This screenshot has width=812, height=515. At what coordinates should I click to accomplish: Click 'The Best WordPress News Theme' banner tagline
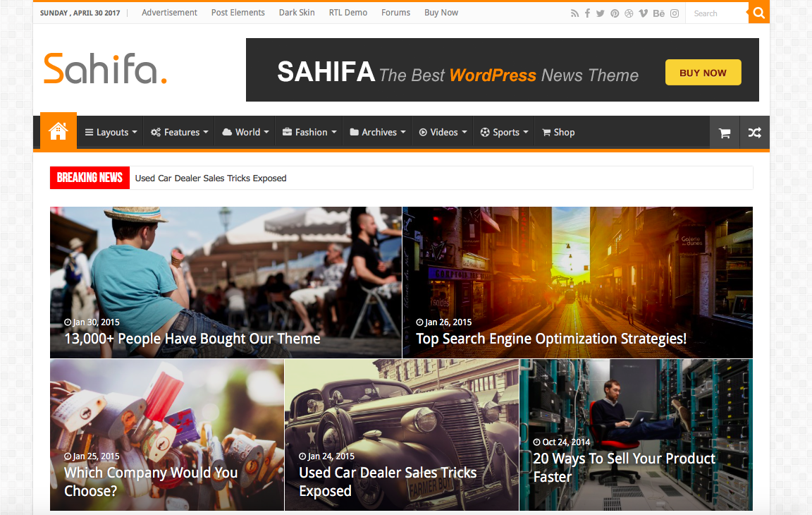508,75
